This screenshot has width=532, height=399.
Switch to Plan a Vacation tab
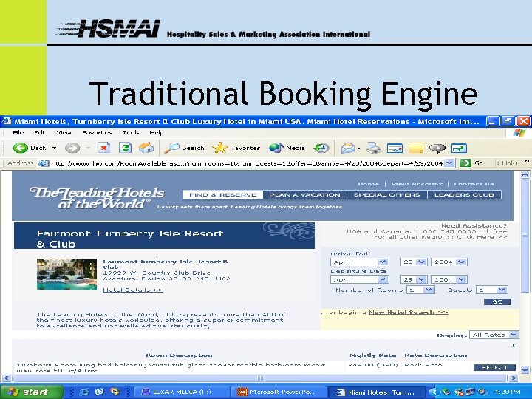tap(304, 195)
